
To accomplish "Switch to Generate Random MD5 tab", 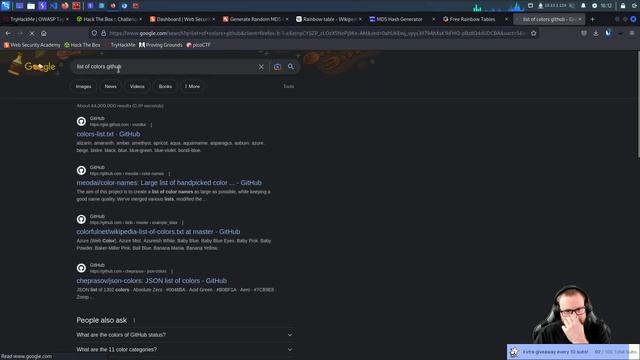I will point(255,19).
